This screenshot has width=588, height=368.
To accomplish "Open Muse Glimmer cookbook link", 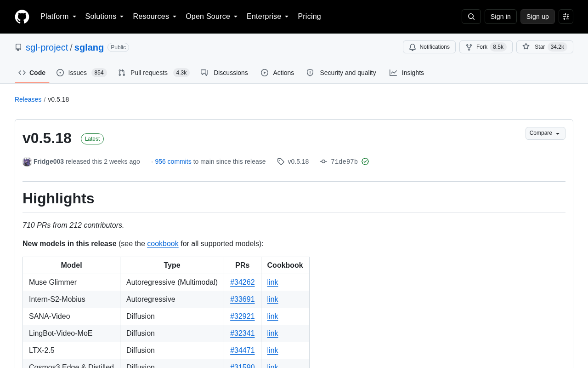I will [273, 282].
